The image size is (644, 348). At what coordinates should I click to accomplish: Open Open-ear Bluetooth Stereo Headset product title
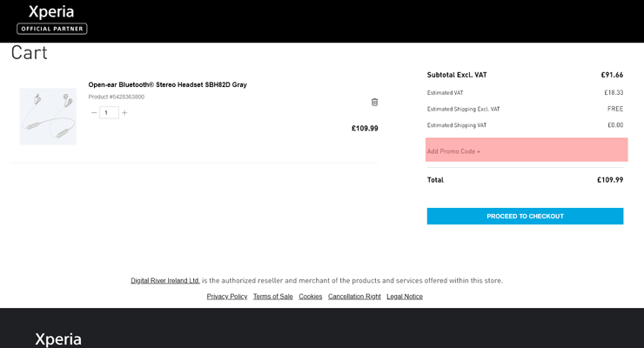coord(168,84)
